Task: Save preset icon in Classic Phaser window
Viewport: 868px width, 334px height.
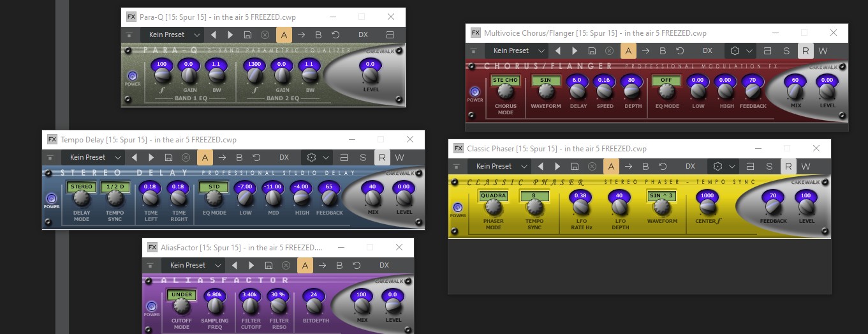Action: 575,166
